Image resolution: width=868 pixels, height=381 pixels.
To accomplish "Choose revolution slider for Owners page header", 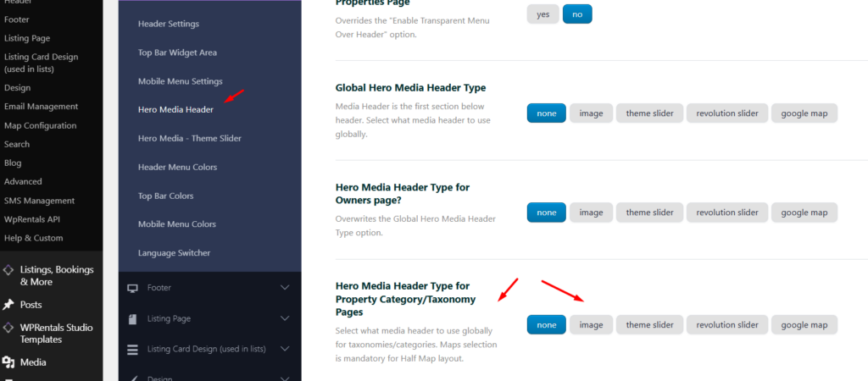I will pyautogui.click(x=727, y=213).
